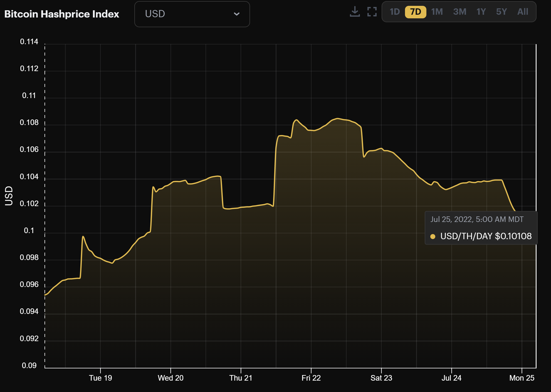Expand the currency unit selector
Image resolution: width=551 pixels, height=392 pixels.
click(x=192, y=14)
